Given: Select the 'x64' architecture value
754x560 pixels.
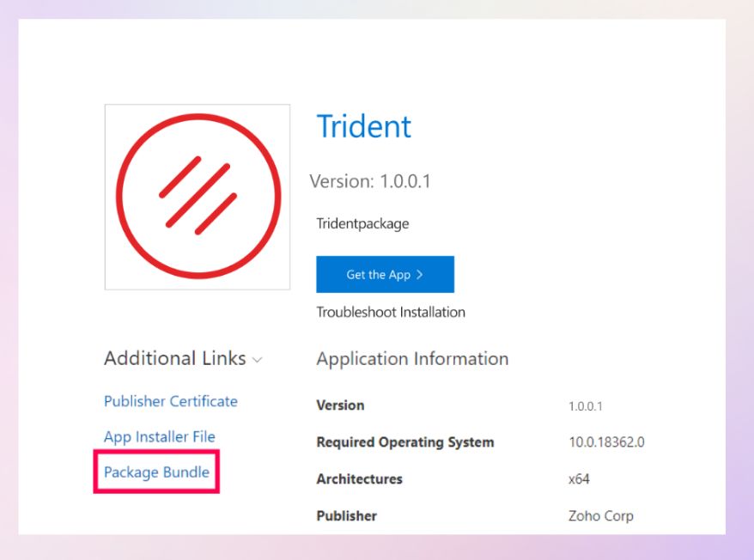Looking at the screenshot, I should tap(579, 479).
